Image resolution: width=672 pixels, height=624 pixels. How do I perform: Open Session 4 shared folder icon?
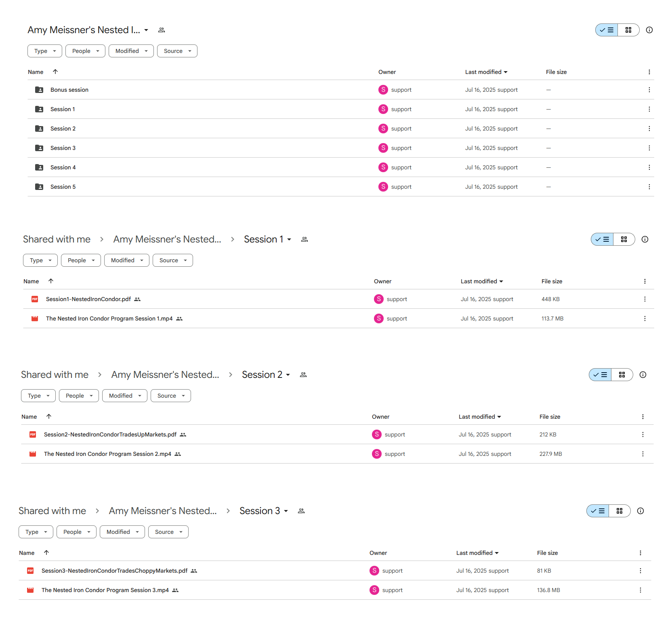[x=39, y=167]
